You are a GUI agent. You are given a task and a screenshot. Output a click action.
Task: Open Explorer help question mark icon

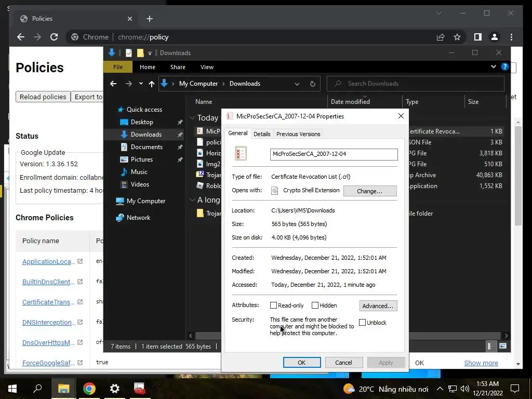(505, 66)
